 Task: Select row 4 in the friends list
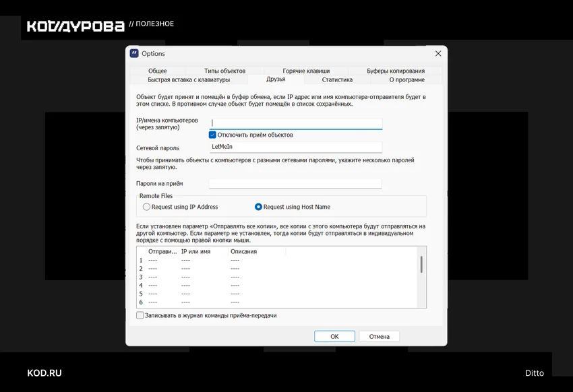277,286
